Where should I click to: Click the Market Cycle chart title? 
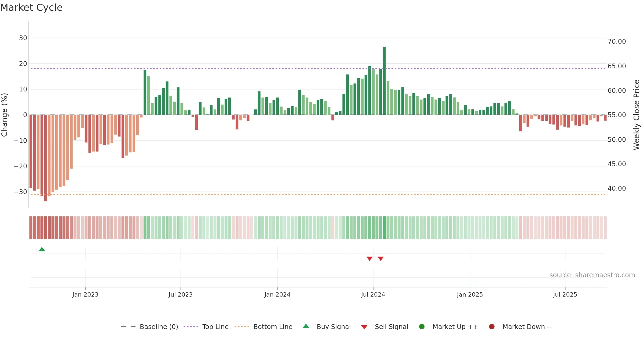coord(31,8)
